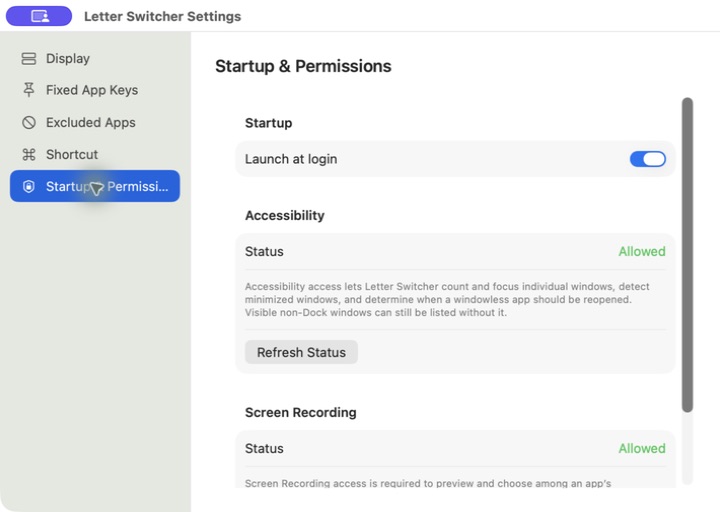The width and height of the screenshot is (720, 512).
Task: Click the Accessibility access description paragraph
Action: pos(447,299)
